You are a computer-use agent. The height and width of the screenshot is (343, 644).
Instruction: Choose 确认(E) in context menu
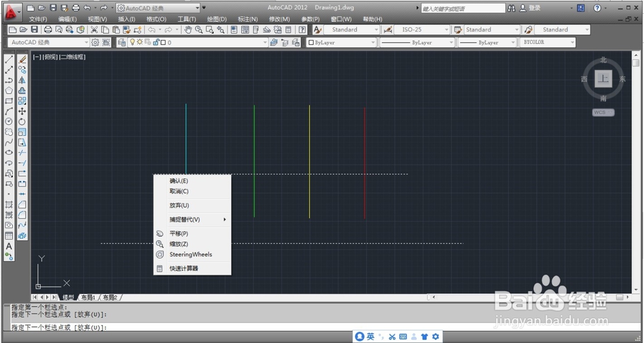tap(192, 181)
